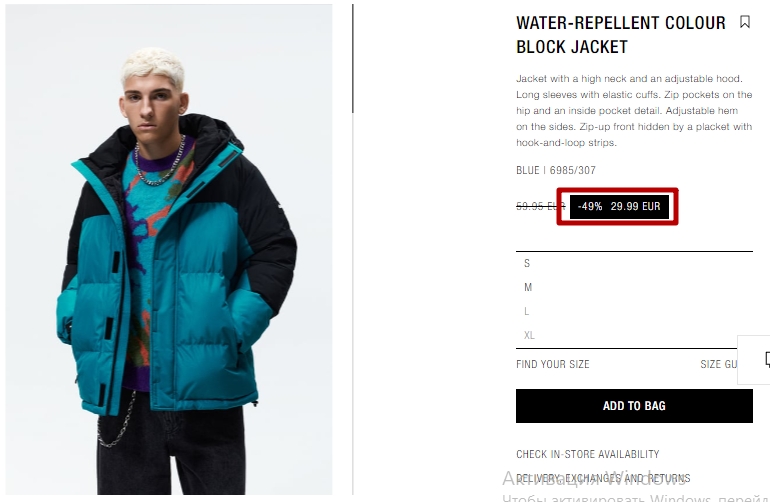Click the BLUE | 6985/307 colour reference

click(x=555, y=170)
